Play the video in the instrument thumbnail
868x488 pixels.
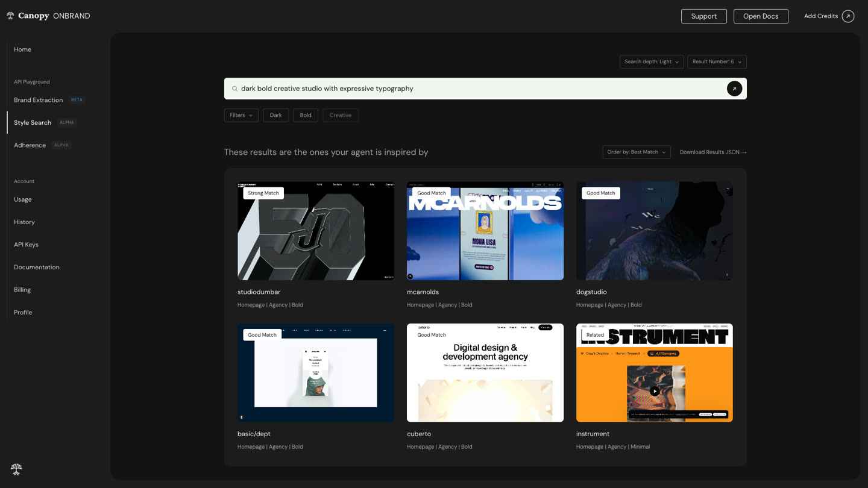[x=655, y=391]
